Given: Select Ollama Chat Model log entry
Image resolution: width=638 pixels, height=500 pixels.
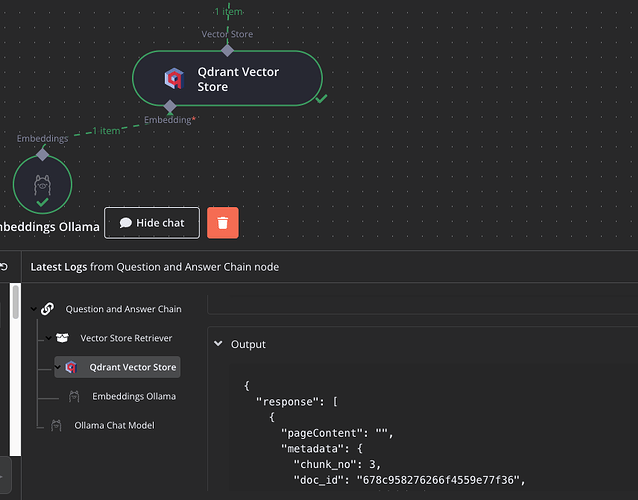Looking at the screenshot, I should click(114, 425).
